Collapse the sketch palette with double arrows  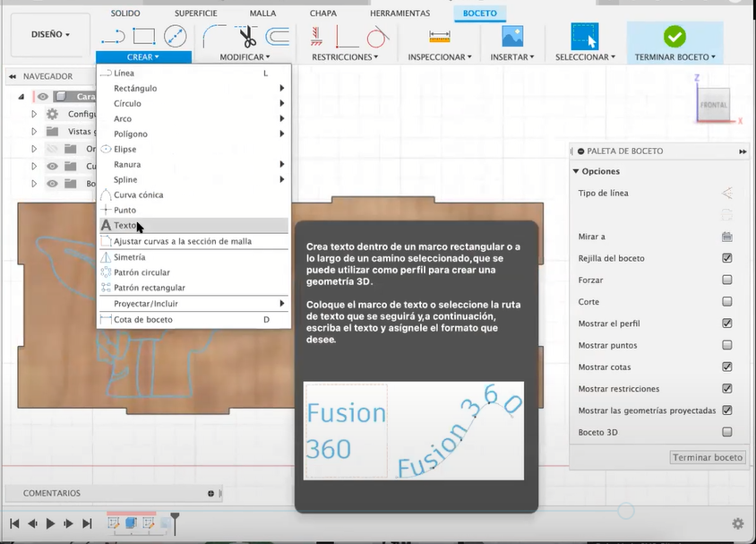click(x=743, y=151)
